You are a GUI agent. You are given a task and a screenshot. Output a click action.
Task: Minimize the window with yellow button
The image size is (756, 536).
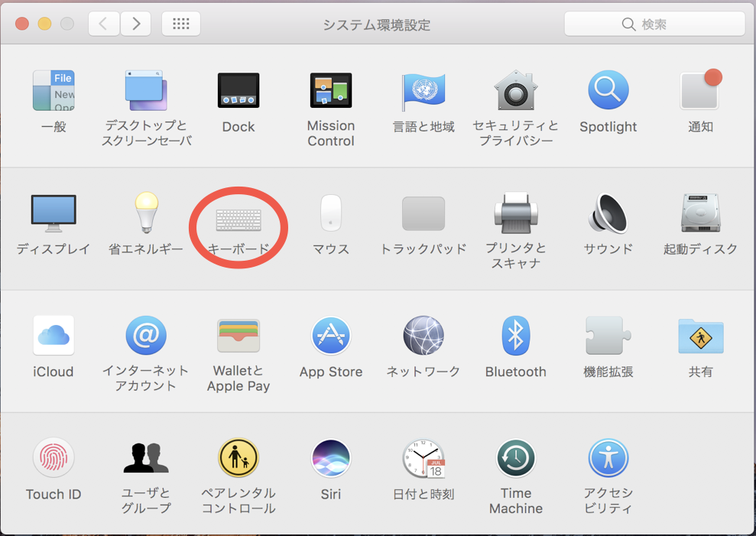pos(45,24)
